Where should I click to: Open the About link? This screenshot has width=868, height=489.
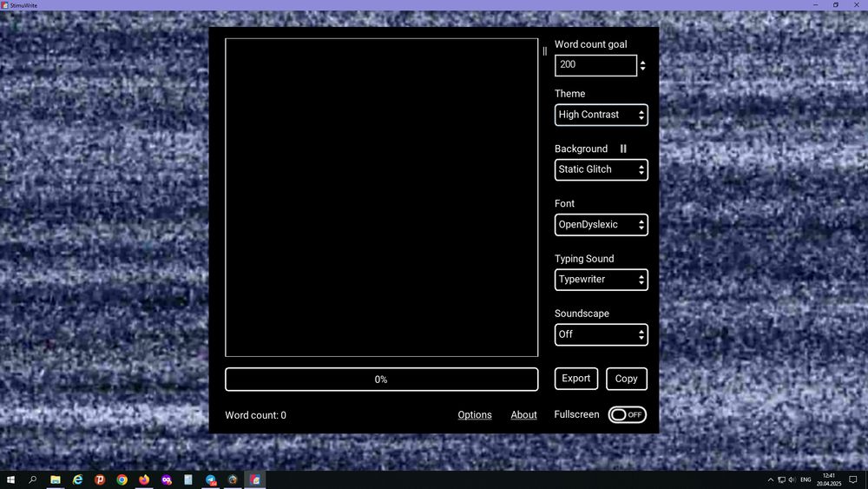[x=523, y=415]
